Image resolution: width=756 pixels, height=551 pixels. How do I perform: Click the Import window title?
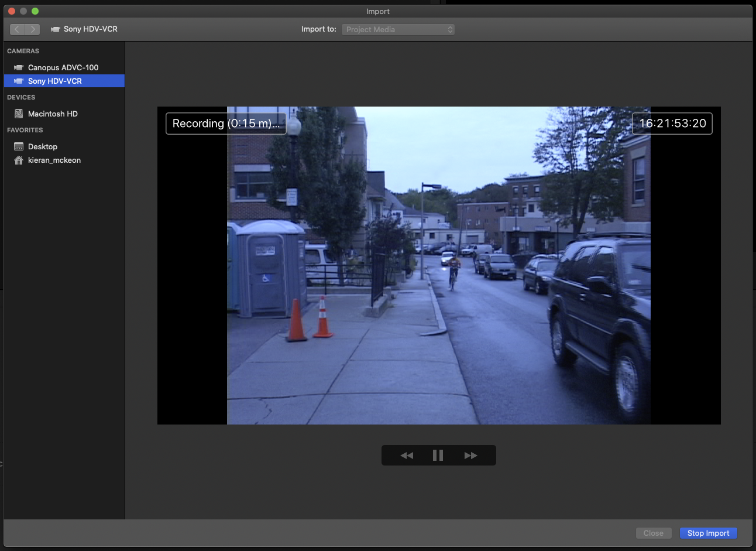(x=378, y=11)
